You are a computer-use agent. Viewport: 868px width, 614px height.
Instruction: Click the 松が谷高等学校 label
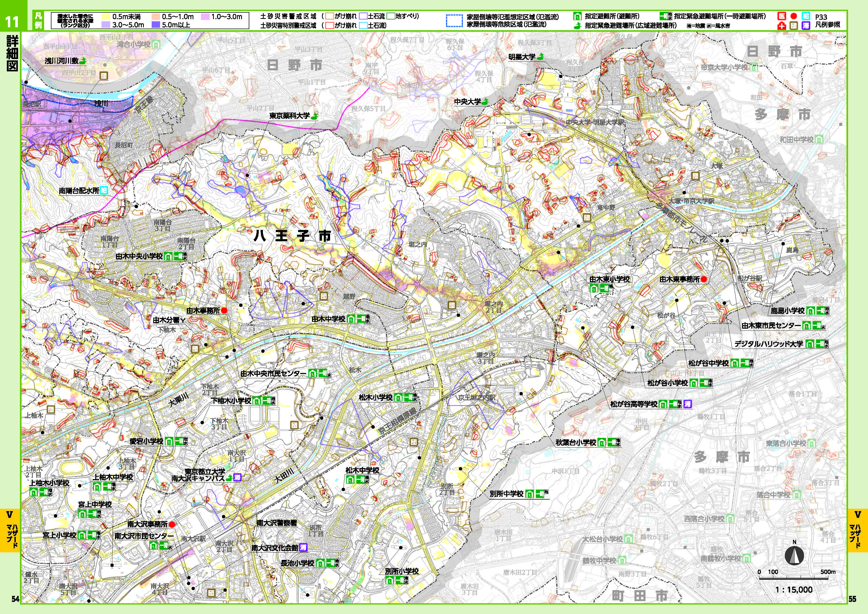634,404
